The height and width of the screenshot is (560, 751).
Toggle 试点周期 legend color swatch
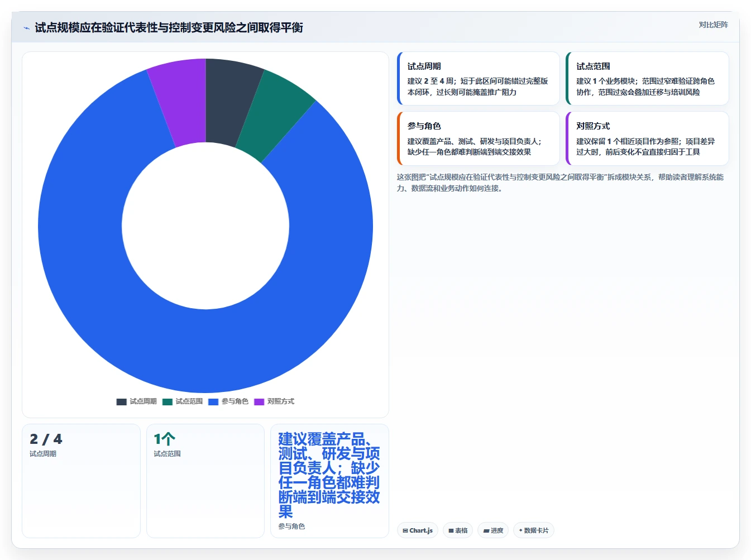[x=121, y=401]
